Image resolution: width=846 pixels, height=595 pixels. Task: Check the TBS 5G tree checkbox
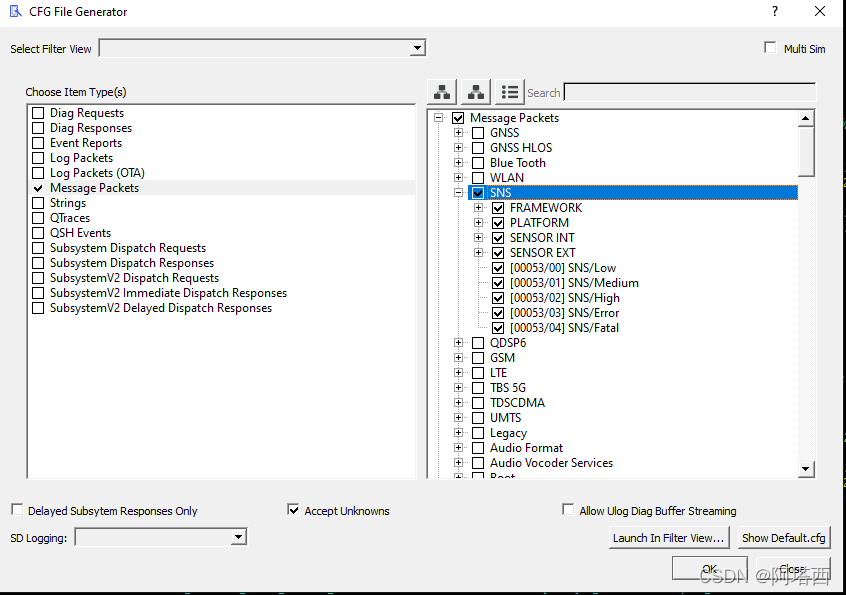point(477,388)
